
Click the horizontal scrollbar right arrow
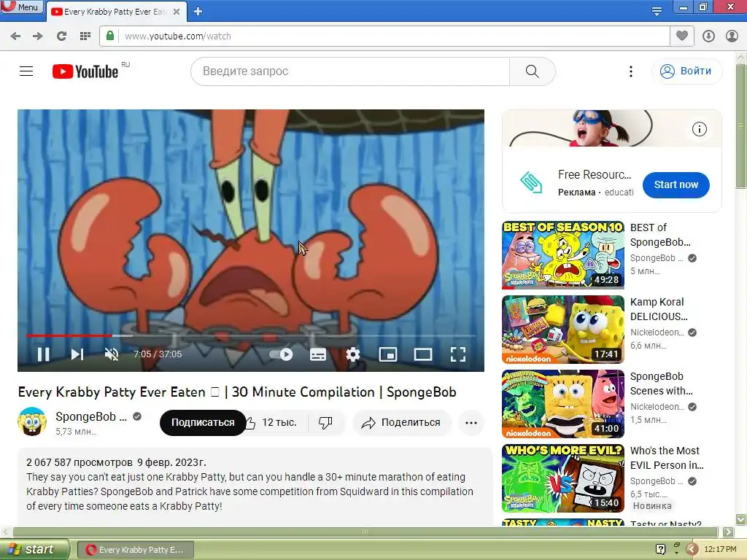pyautogui.click(x=729, y=532)
